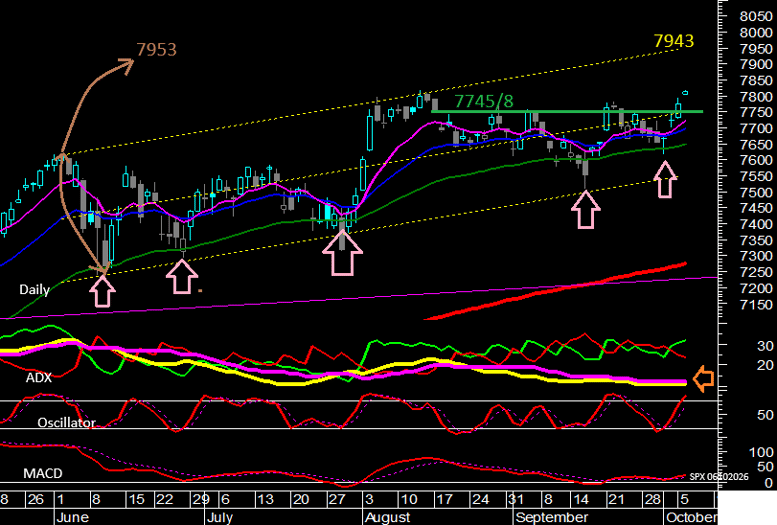777x525 pixels.
Task: Click the 26 date label before June
Action: [36, 499]
